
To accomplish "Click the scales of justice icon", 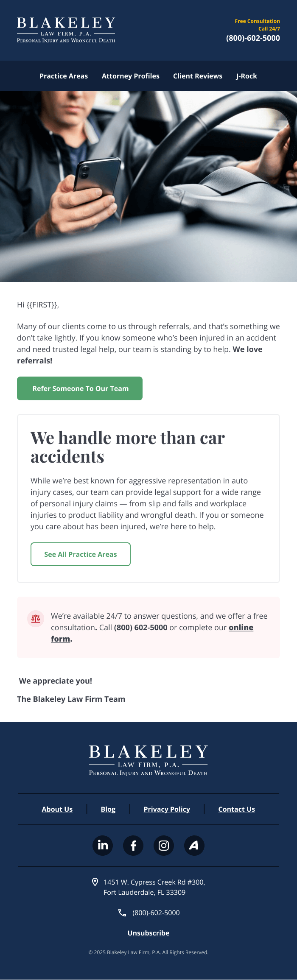I will [36, 619].
